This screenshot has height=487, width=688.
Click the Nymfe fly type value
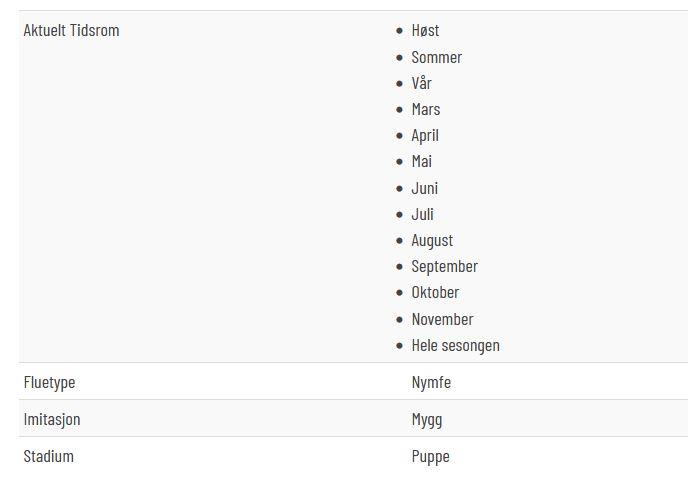click(x=431, y=383)
